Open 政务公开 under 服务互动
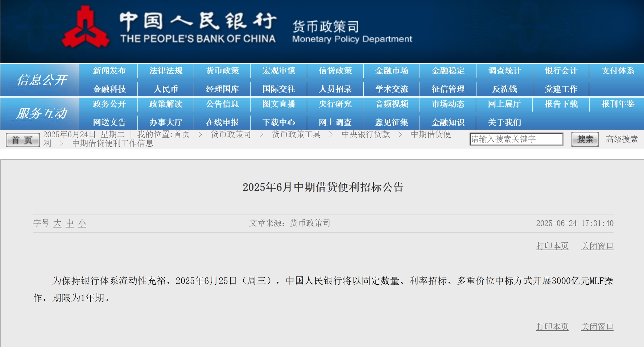Viewport: 644px width, 347px height. 109,104
